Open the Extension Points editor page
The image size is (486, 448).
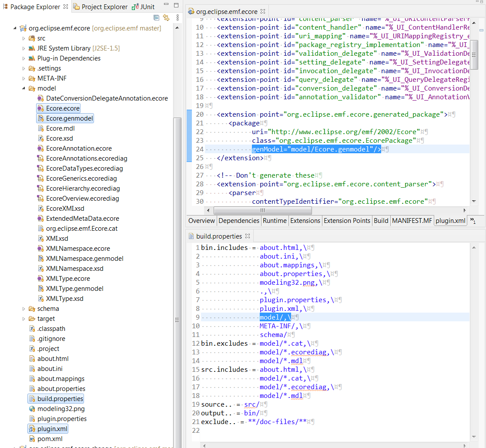click(x=347, y=221)
